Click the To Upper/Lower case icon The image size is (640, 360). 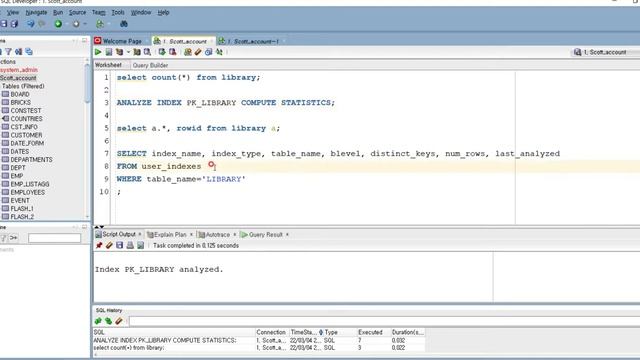[x=219, y=52]
